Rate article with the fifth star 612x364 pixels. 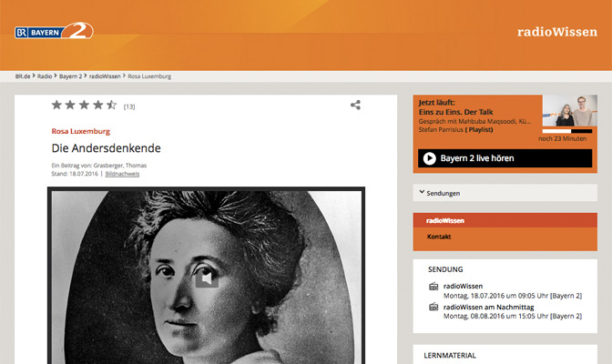pyautogui.click(x=112, y=105)
